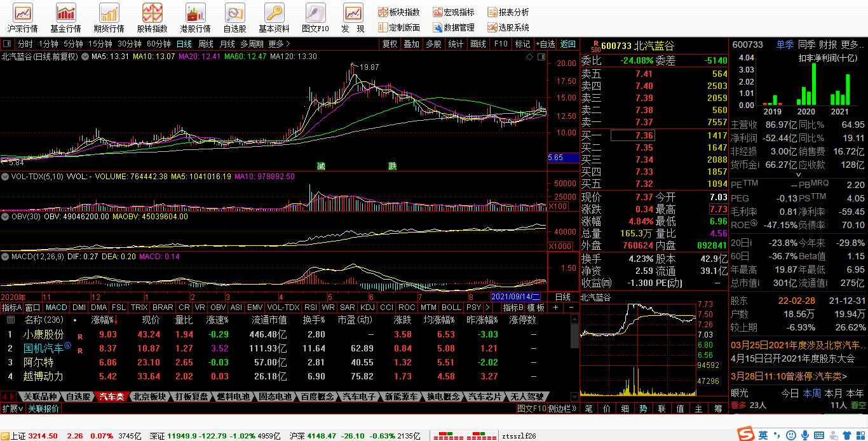Screen dimensions: 868x441
Task: Sort list by the 涨幅% column
Action: [105, 320]
